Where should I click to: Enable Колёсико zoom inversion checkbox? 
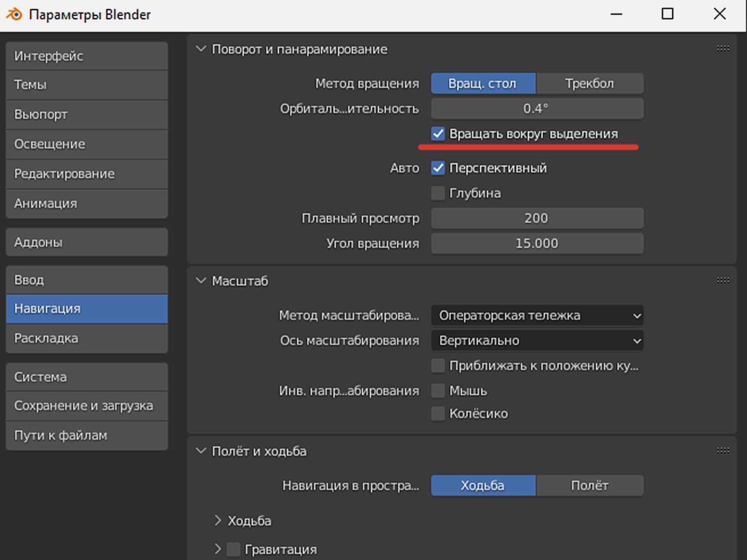tap(438, 414)
